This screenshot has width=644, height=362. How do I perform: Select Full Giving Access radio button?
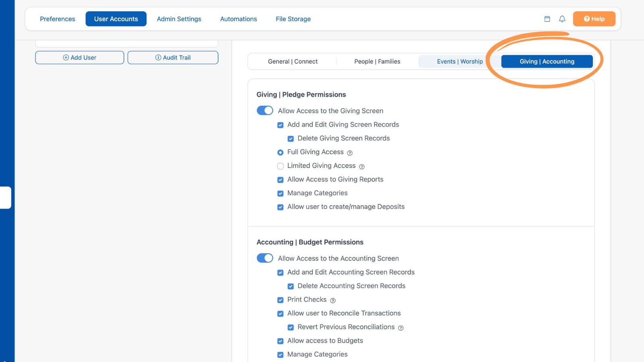point(281,152)
